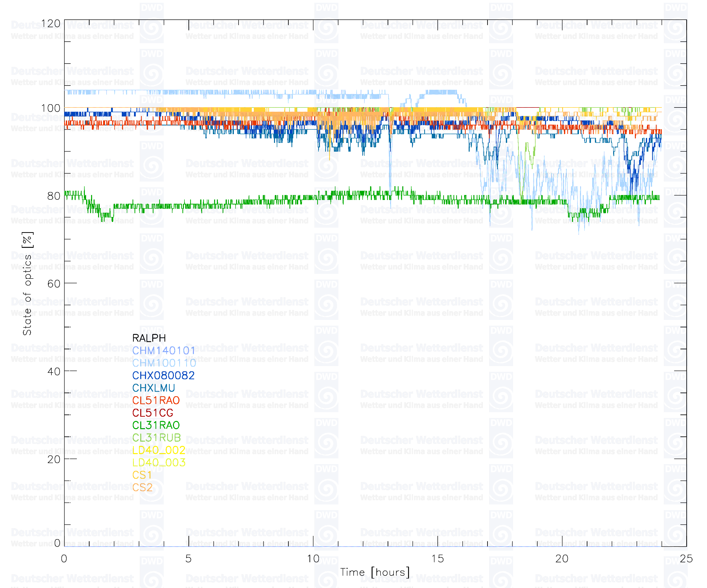Screen dimensions: 707x588
Task: Click the y-axis value 100
Action: coord(50,108)
